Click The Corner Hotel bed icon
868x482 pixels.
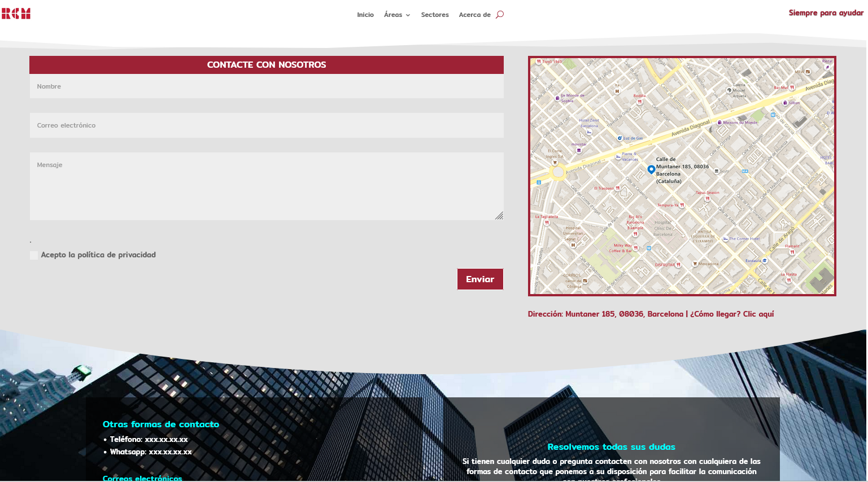(726, 239)
